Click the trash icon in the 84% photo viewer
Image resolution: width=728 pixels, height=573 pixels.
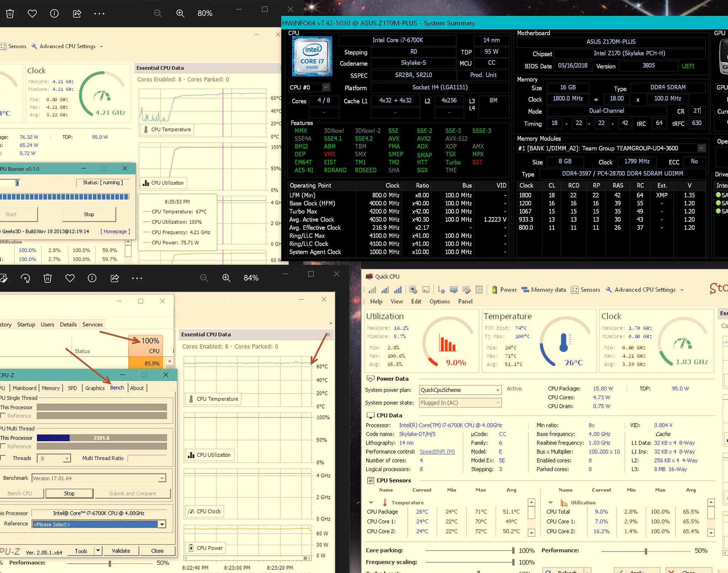48,278
